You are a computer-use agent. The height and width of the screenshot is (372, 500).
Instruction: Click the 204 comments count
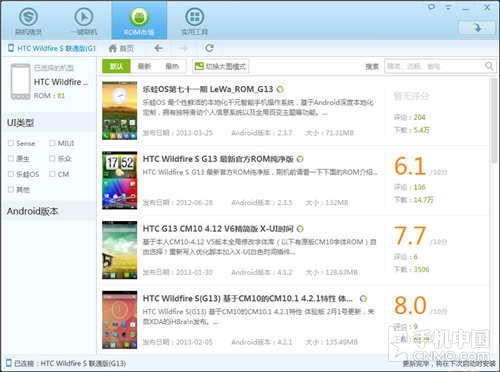click(x=419, y=117)
